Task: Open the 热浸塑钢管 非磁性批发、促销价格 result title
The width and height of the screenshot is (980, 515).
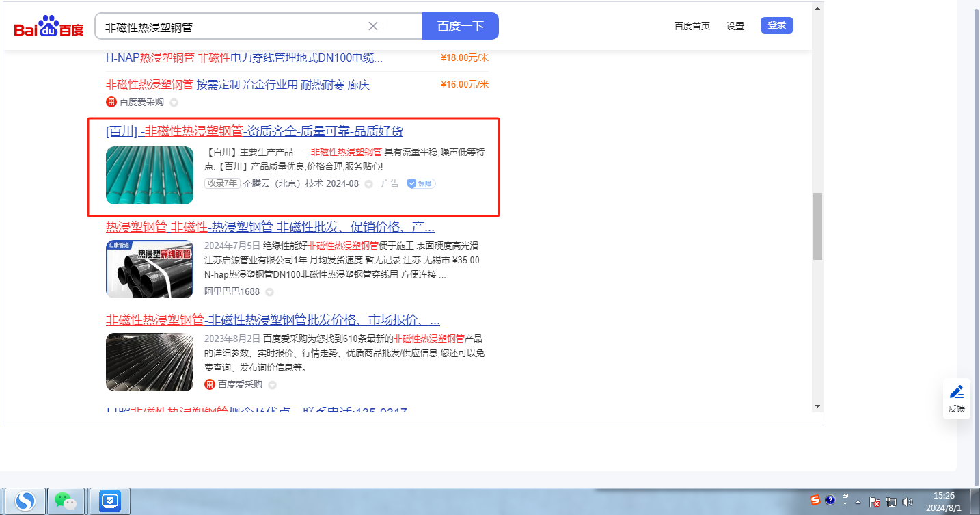Action: coord(270,226)
